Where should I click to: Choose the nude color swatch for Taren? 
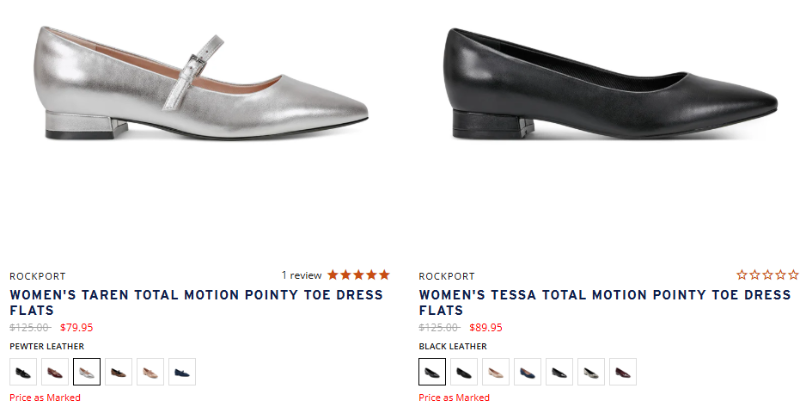click(150, 372)
